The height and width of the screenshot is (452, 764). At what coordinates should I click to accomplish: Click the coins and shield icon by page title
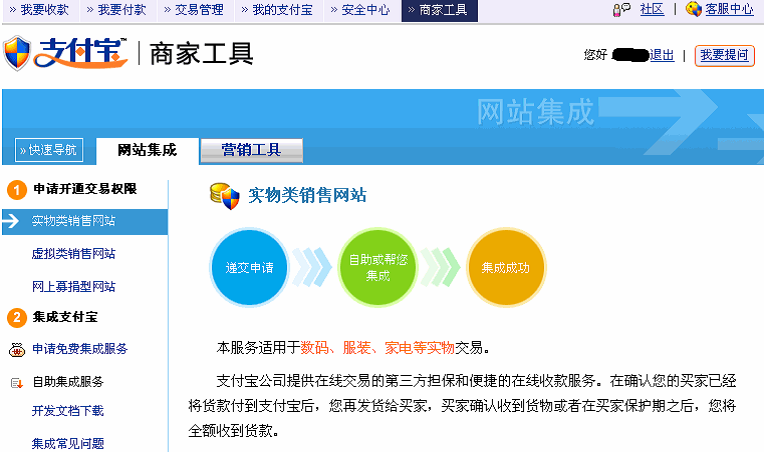coord(225,196)
